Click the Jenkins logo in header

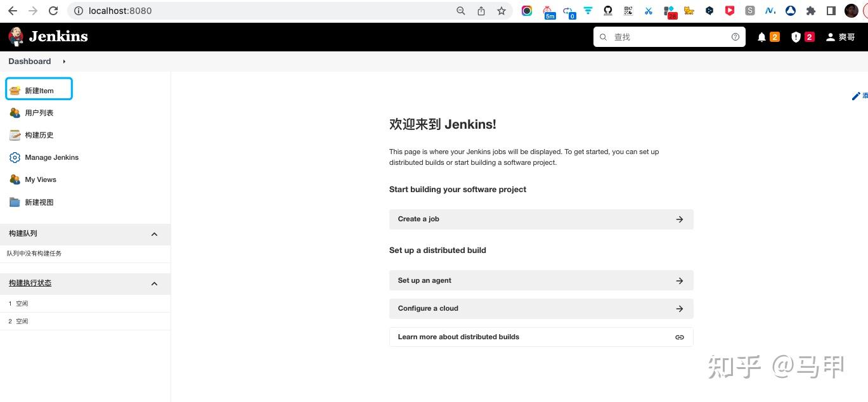point(48,36)
